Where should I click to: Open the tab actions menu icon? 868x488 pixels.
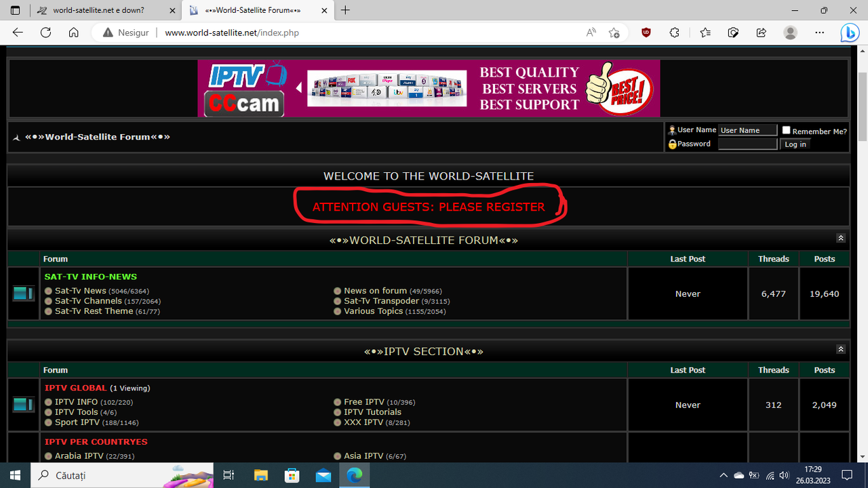tap(16, 10)
